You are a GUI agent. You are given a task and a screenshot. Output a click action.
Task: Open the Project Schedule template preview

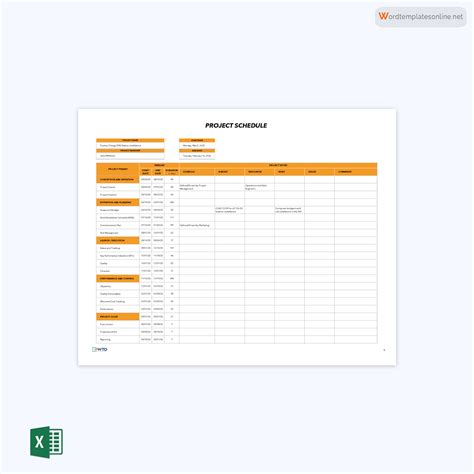[237, 237]
